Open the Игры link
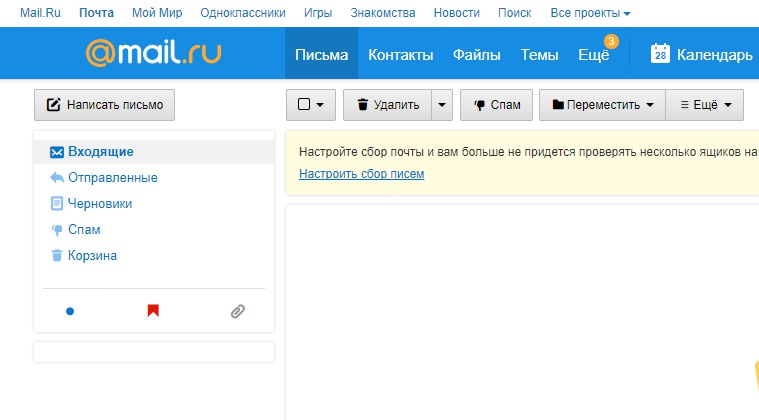Screen dimensions: 759x420 coord(318,13)
